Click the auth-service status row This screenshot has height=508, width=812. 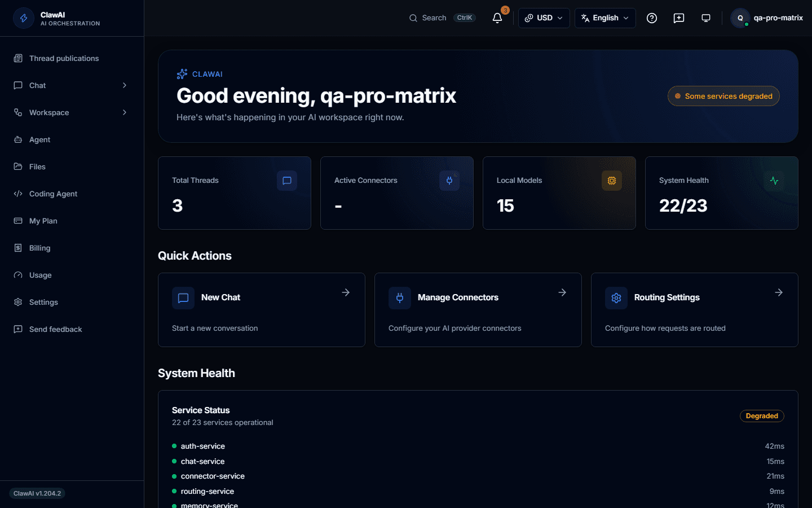478,446
